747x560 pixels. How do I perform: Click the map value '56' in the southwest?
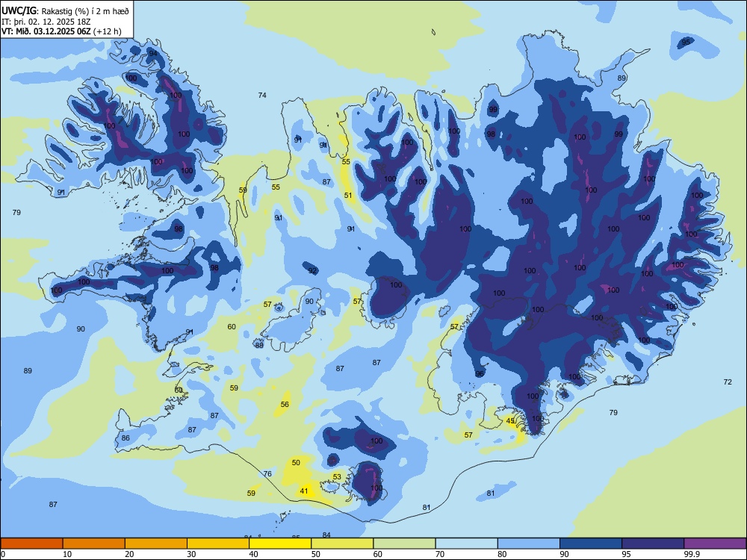coord(285,404)
